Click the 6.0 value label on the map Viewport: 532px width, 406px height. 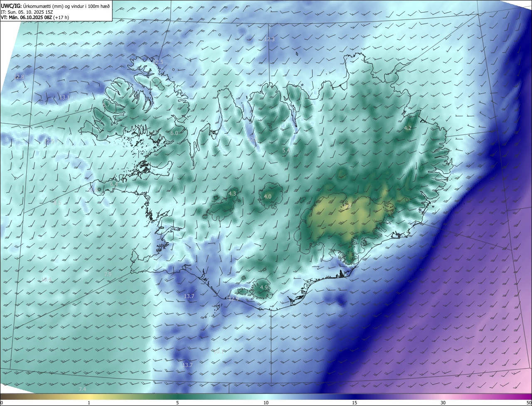point(174,133)
